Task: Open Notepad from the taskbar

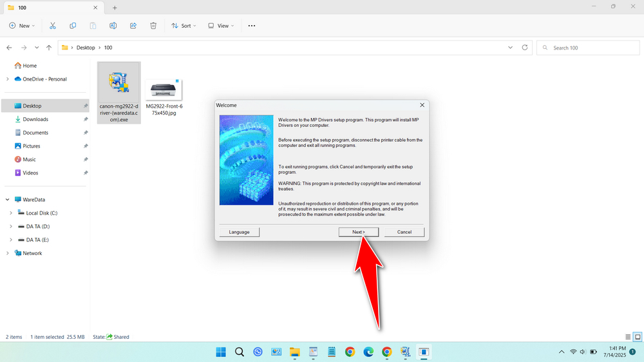Action: click(x=332, y=352)
